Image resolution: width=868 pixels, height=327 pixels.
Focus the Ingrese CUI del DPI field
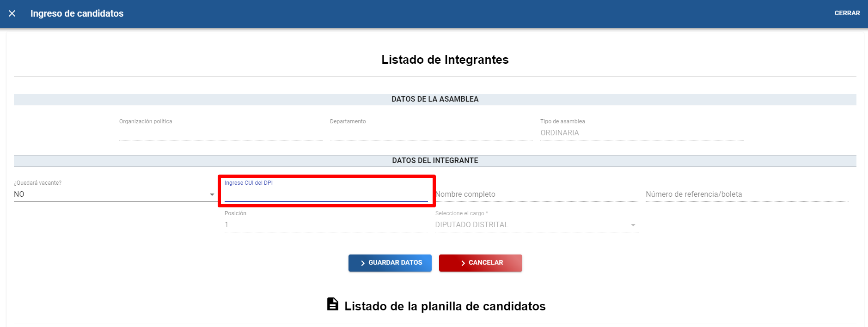[x=326, y=195]
